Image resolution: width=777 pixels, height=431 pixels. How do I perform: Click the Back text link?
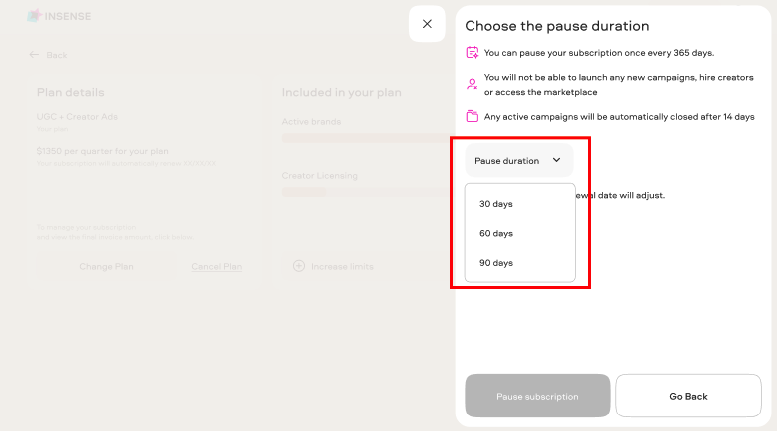coord(56,55)
